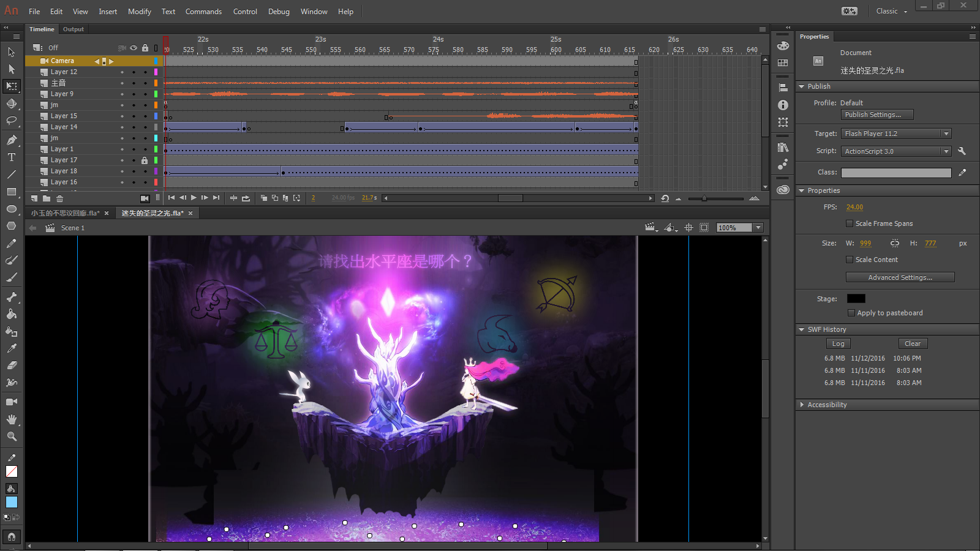Select the Free Transform tool

click(12, 86)
